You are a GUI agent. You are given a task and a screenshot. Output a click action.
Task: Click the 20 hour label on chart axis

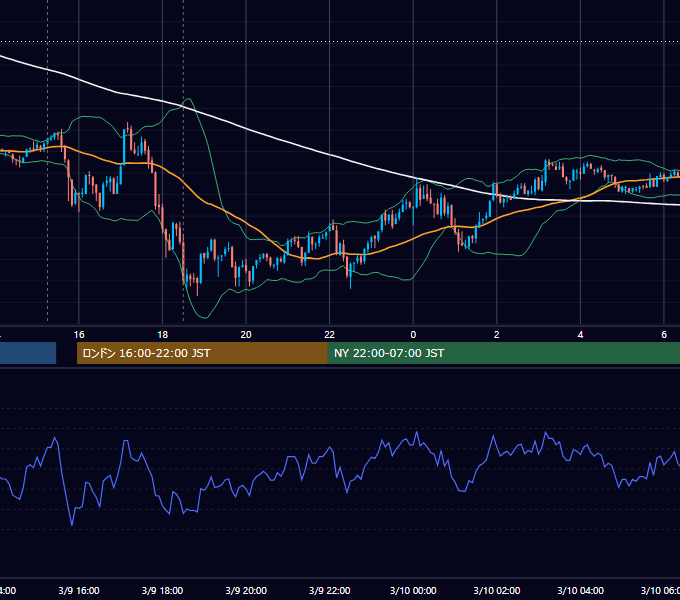tap(246, 335)
